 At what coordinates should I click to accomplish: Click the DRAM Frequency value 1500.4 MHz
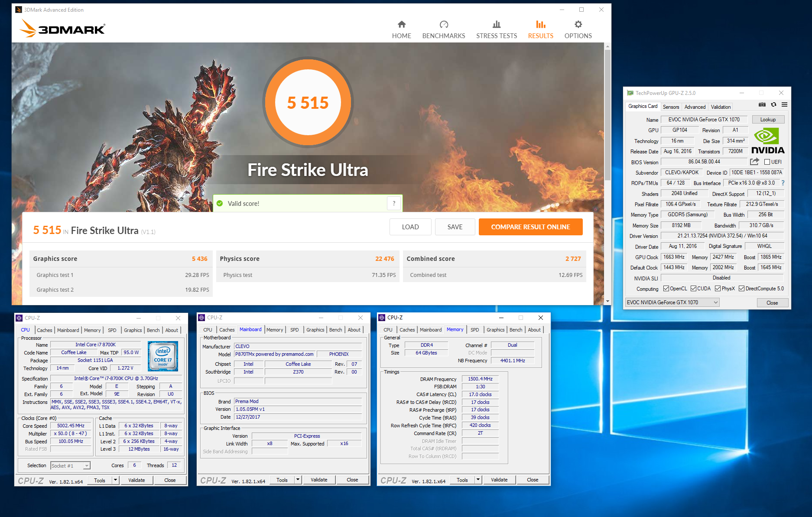click(x=480, y=379)
